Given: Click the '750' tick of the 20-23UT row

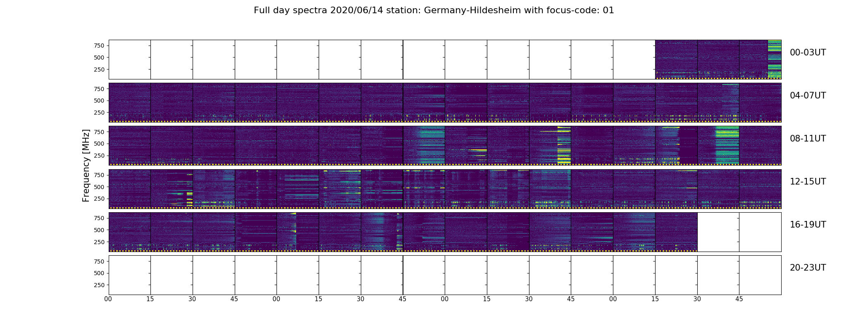Looking at the screenshot, I should pyautogui.click(x=99, y=261).
